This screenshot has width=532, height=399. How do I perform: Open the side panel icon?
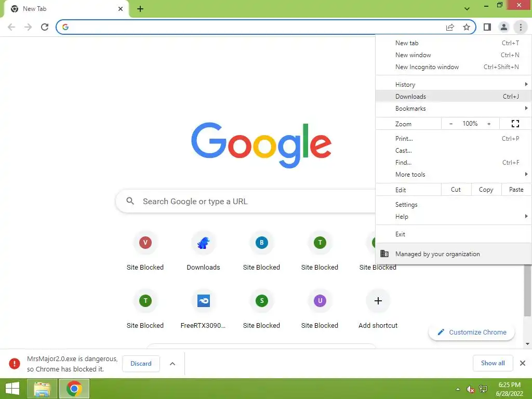[487, 27]
